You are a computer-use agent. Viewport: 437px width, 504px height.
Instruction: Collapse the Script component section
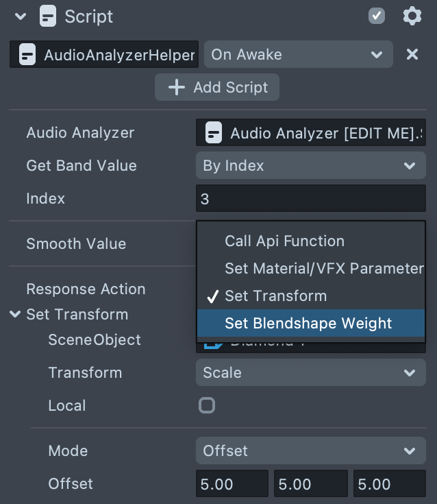(x=21, y=16)
